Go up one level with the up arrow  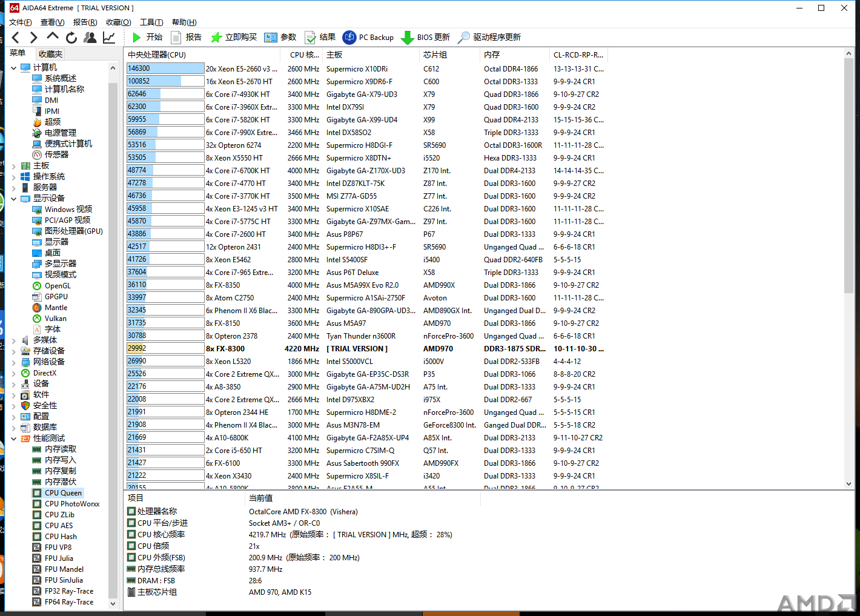point(53,37)
